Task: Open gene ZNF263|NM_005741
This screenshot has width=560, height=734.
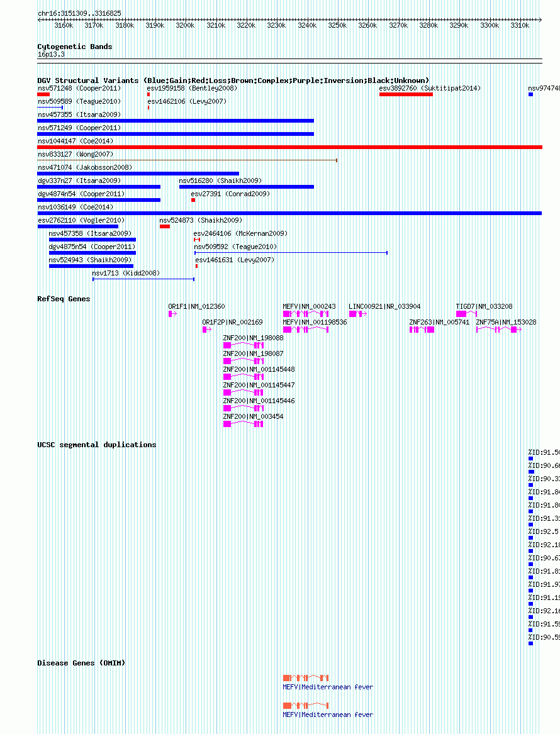Action: click(439, 322)
